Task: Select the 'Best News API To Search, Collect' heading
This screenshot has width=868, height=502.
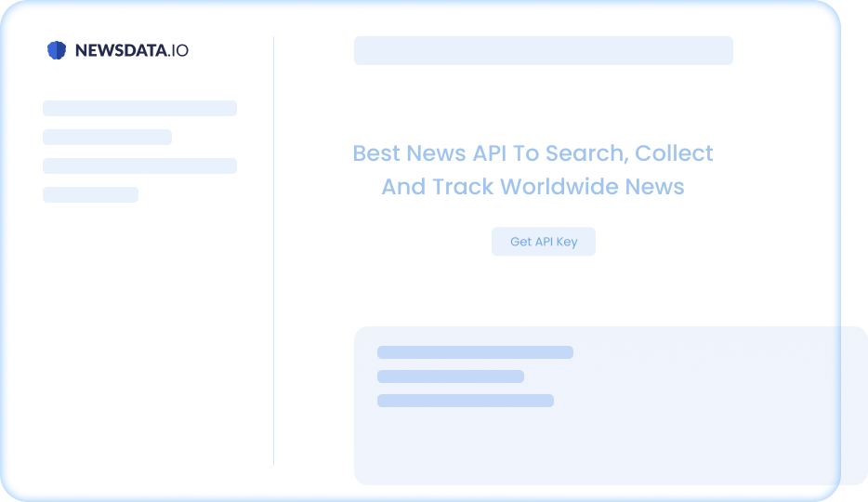Action: [x=533, y=153]
